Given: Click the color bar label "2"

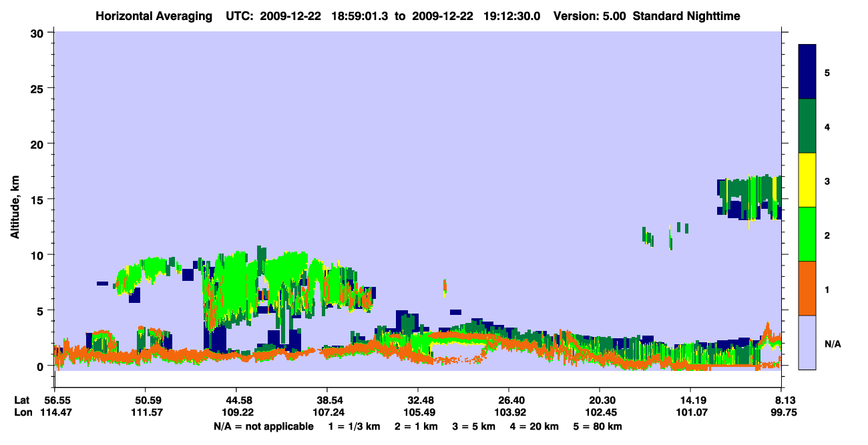Looking at the screenshot, I should 827,234.
